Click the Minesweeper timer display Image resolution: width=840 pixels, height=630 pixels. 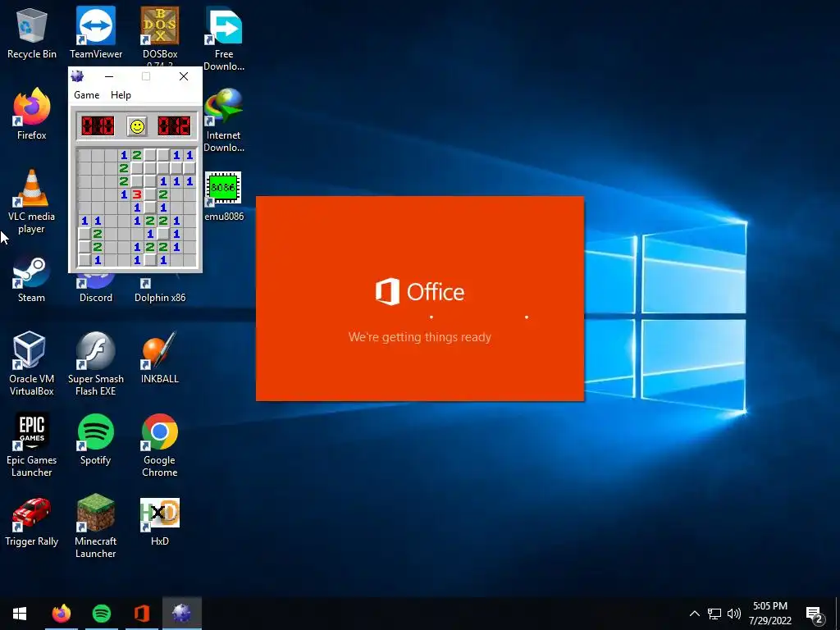[x=174, y=126]
